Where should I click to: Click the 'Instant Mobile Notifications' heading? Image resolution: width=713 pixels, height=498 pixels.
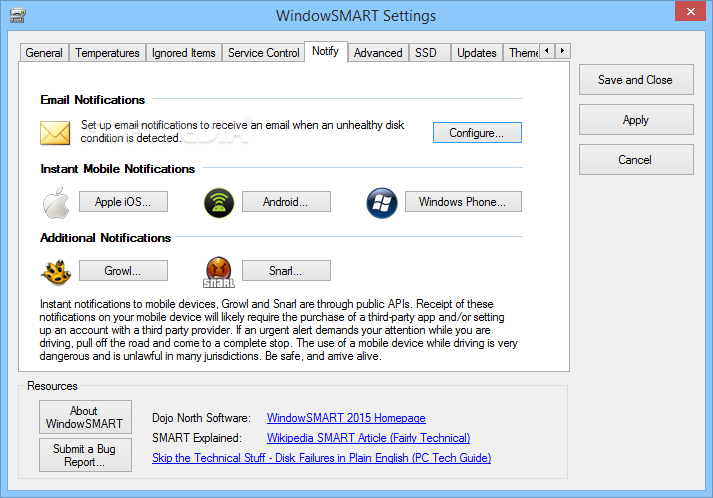coord(118,169)
